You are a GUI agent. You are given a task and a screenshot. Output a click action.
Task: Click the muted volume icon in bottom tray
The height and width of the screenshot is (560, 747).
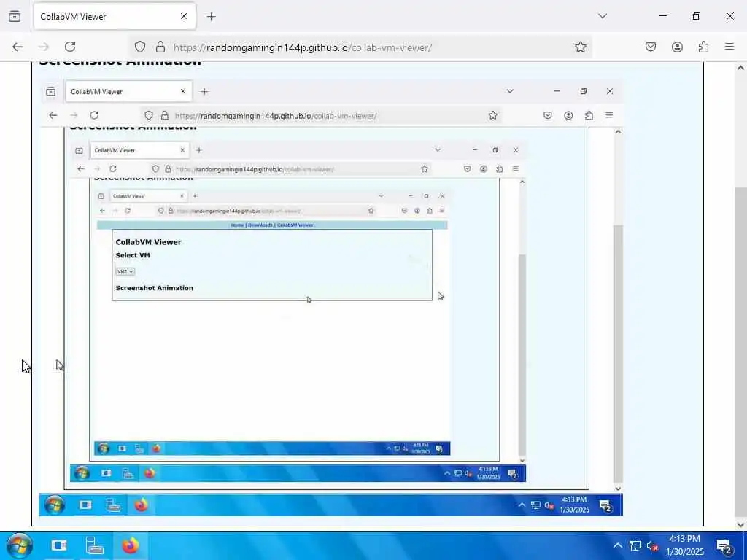tap(652, 545)
